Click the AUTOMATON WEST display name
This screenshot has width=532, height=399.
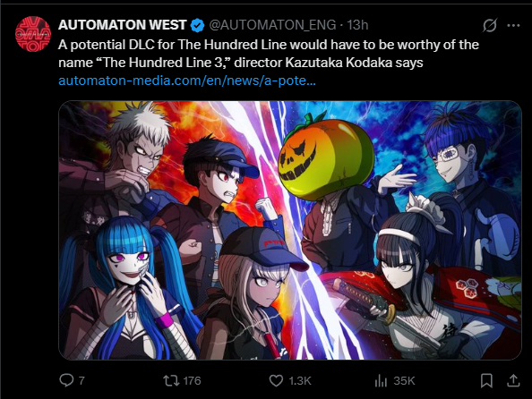(123, 25)
